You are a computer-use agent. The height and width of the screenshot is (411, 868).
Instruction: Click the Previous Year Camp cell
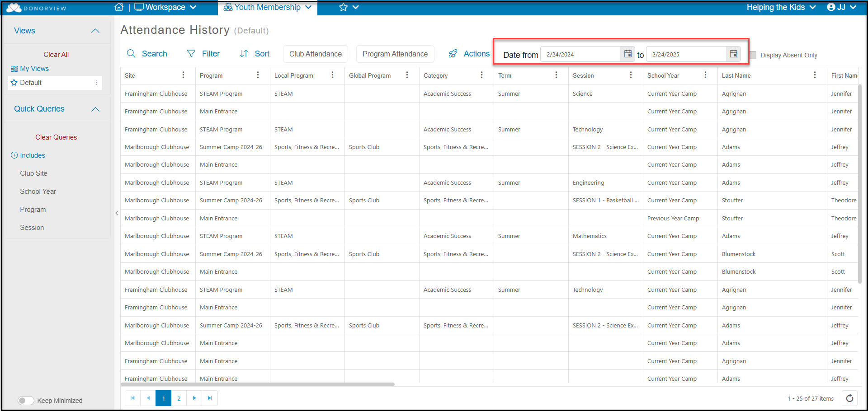coord(680,218)
